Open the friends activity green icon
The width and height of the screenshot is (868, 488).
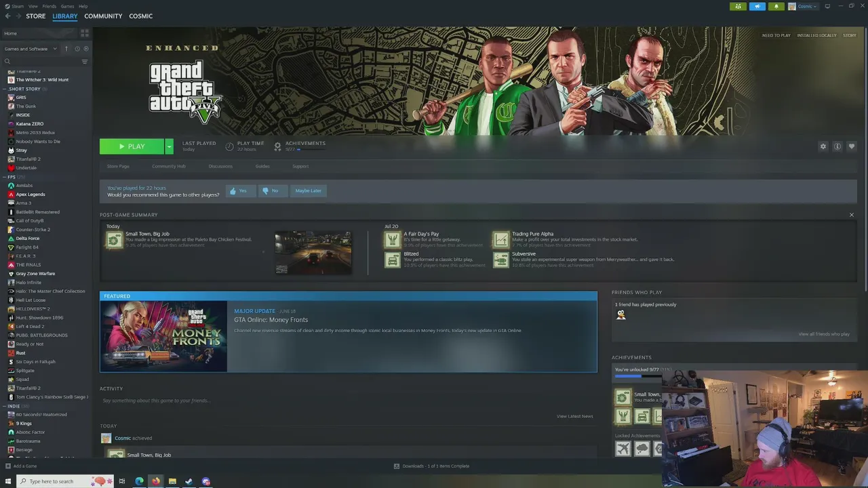738,6
